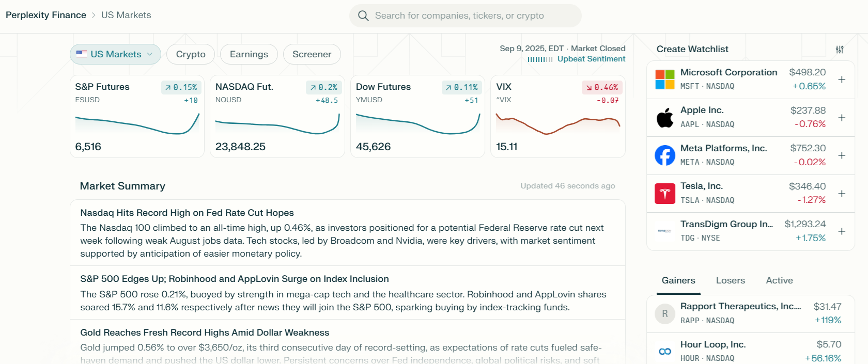Click the ESUSD symbol label
The height and width of the screenshot is (364, 868).
pyautogui.click(x=87, y=100)
